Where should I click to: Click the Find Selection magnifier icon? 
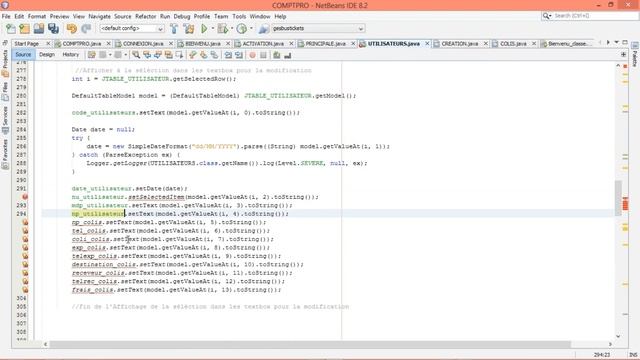pyautogui.click(x=136, y=55)
